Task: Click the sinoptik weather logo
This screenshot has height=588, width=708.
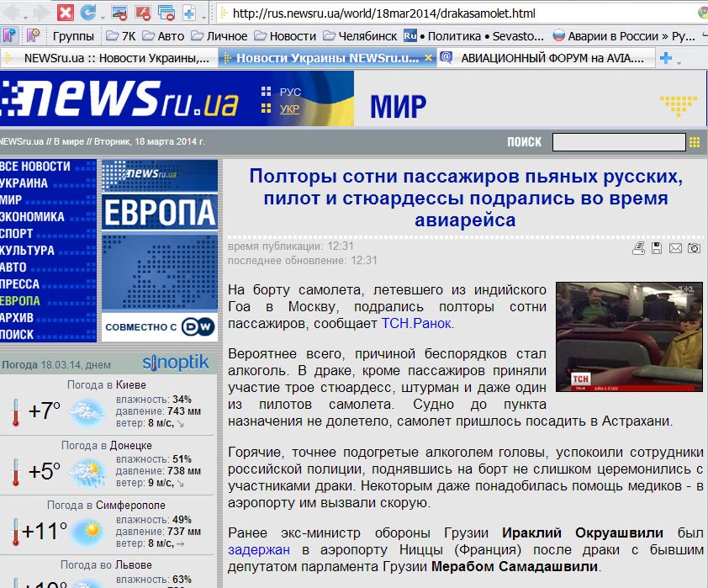Action: click(x=175, y=363)
